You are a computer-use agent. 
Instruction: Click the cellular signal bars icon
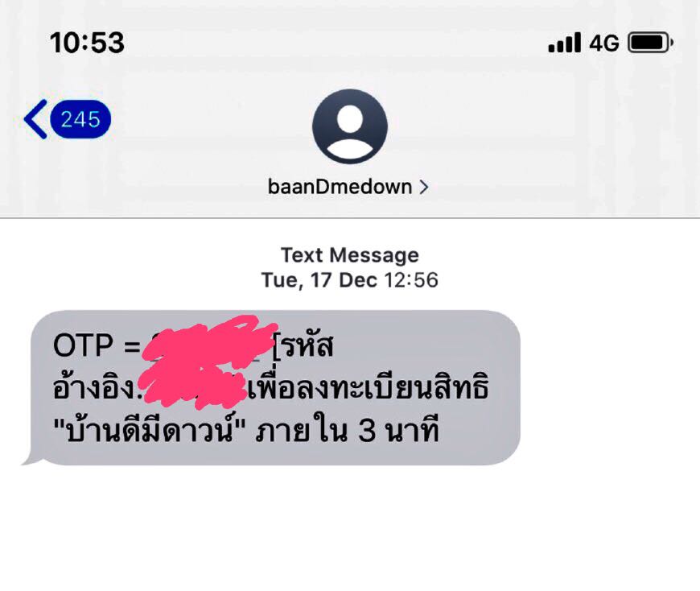coord(564,43)
